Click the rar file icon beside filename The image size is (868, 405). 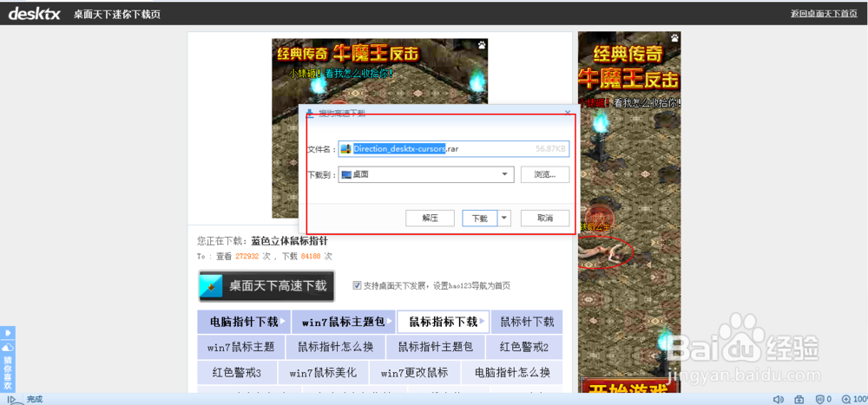[346, 149]
